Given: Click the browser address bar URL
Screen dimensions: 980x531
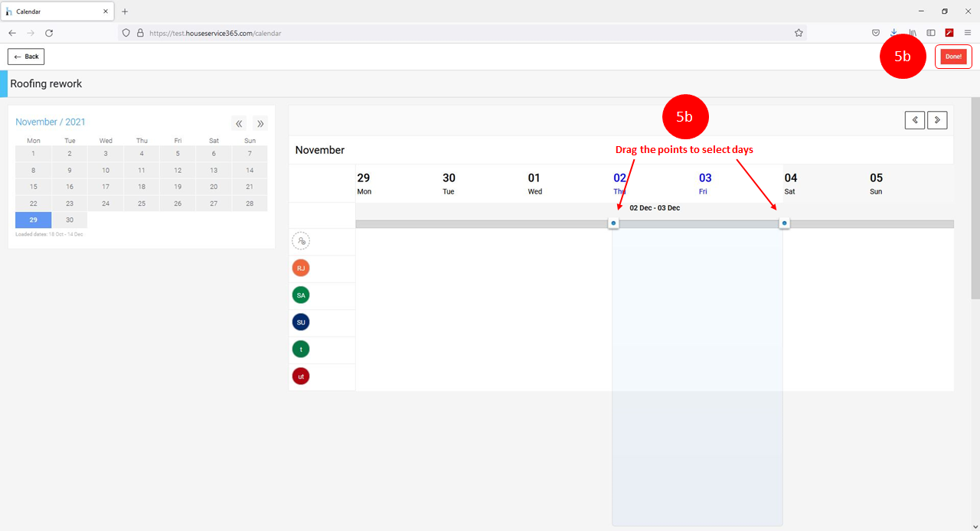Looking at the screenshot, I should (459, 33).
